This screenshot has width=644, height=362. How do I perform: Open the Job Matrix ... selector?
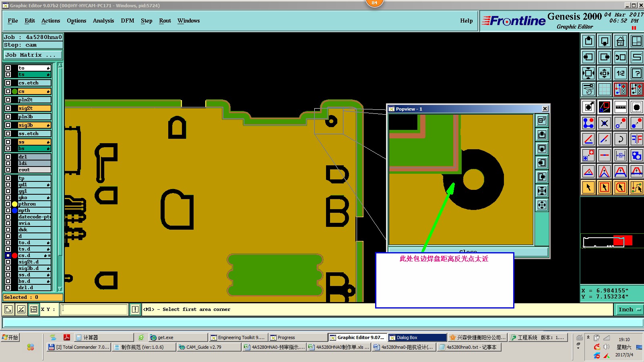coord(33,55)
